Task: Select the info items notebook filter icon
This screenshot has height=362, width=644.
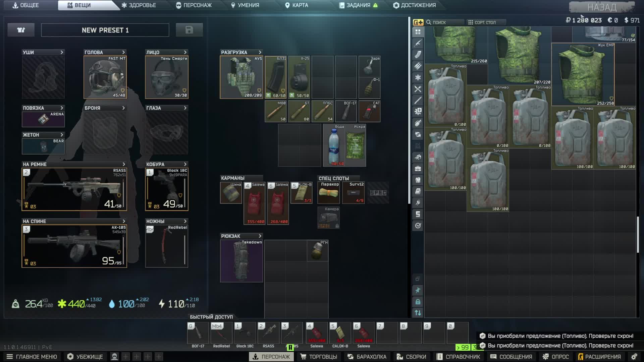Action: (x=418, y=191)
